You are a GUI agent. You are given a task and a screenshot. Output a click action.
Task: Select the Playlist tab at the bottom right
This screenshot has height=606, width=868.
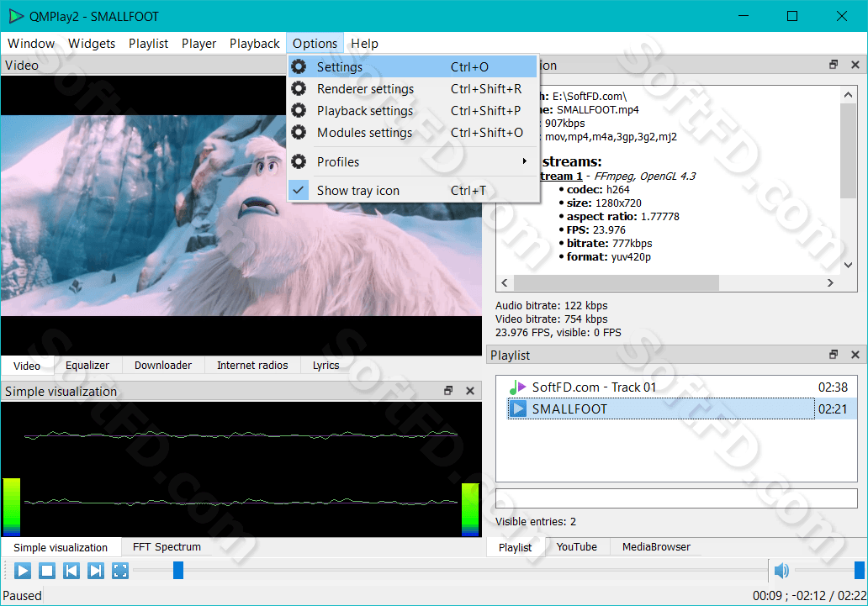tap(515, 547)
